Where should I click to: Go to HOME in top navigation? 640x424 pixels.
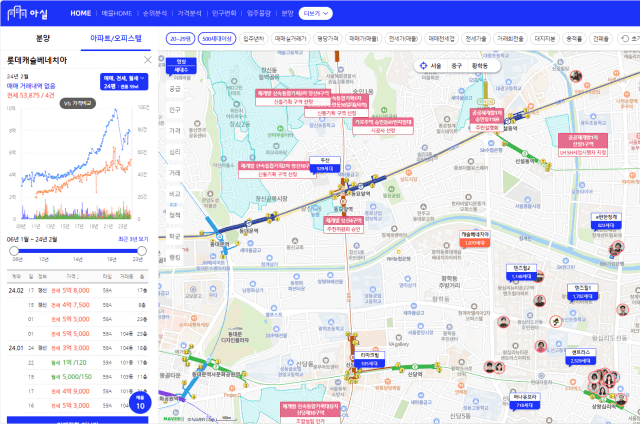(80, 13)
